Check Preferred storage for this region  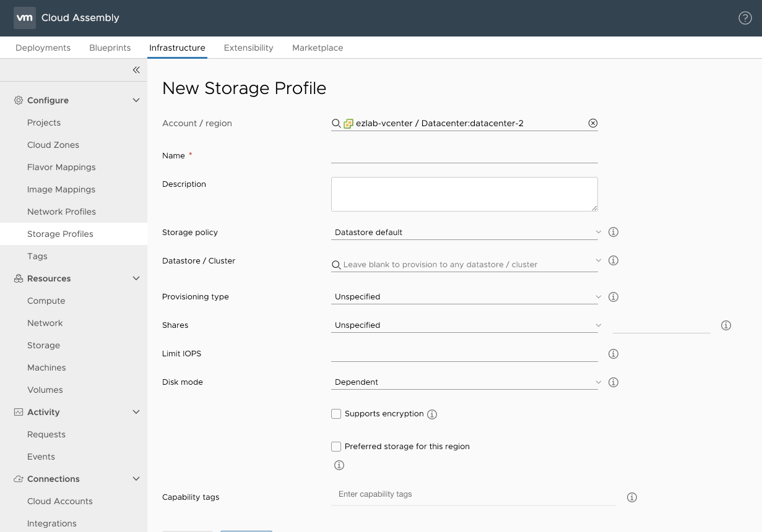click(x=336, y=447)
